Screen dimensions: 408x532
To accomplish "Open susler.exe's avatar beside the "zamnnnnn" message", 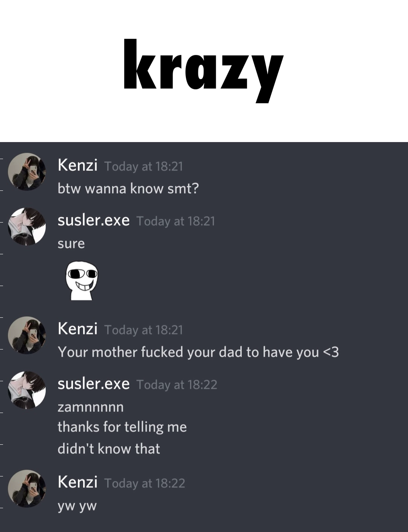I will point(27,390).
